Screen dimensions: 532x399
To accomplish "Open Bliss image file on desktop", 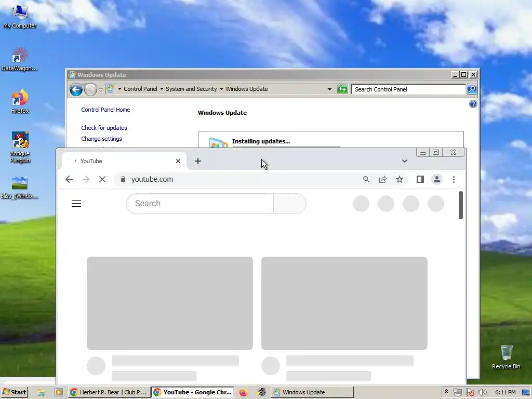I will point(20,187).
